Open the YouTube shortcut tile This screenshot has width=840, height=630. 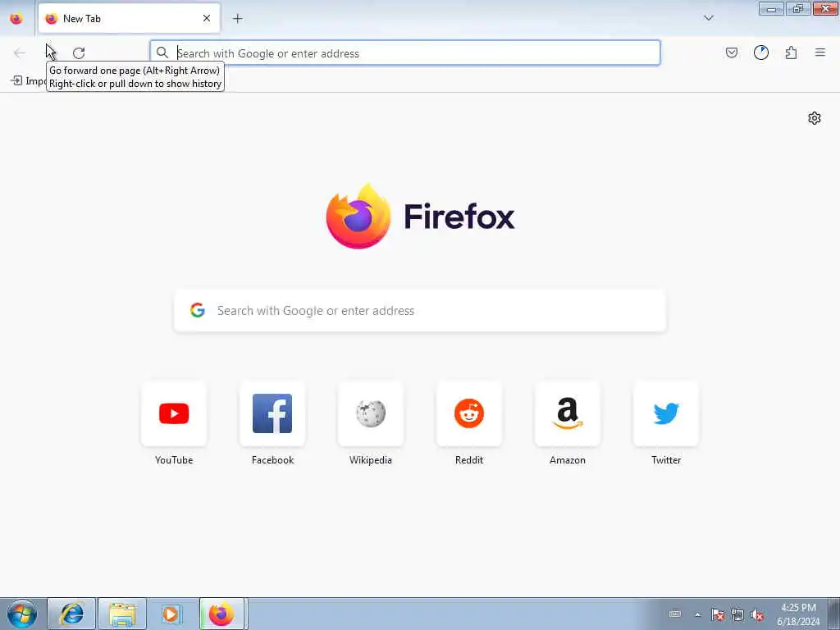(x=174, y=413)
